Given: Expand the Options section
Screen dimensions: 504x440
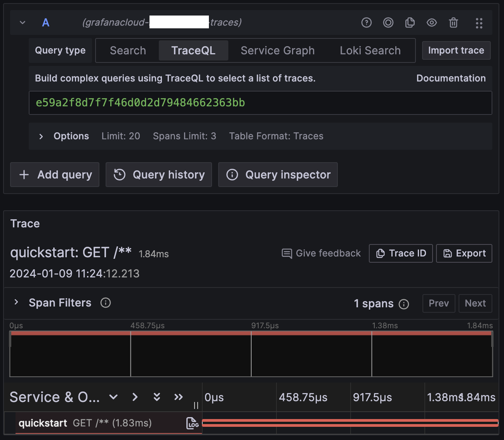Looking at the screenshot, I should click(x=41, y=136).
